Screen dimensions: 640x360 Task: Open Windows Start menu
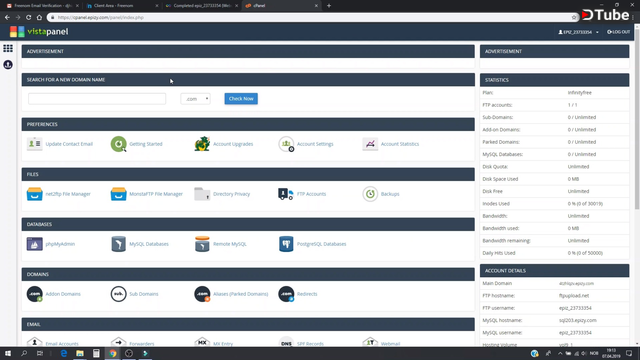pyautogui.click(x=8, y=353)
